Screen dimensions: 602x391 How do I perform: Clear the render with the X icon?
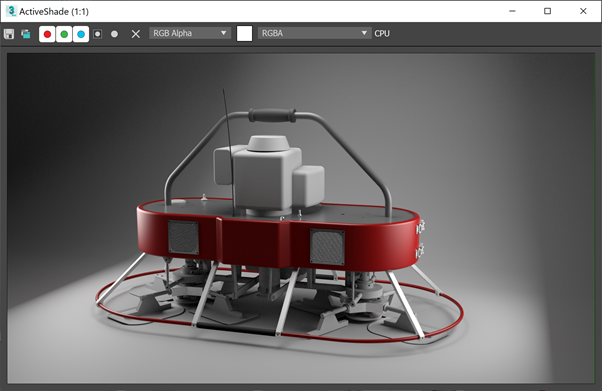136,34
